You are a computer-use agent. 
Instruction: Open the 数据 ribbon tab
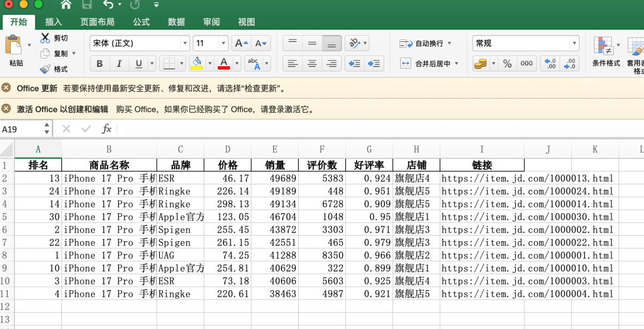coord(176,22)
